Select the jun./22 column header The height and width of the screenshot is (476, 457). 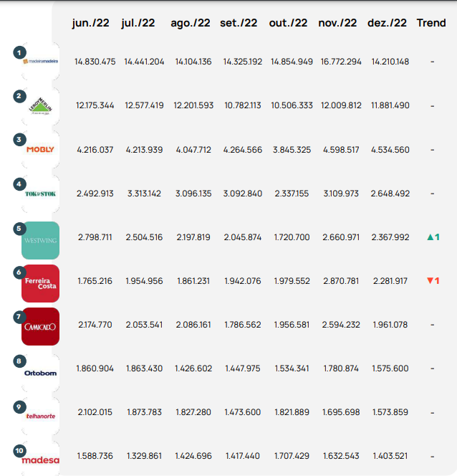click(x=94, y=23)
